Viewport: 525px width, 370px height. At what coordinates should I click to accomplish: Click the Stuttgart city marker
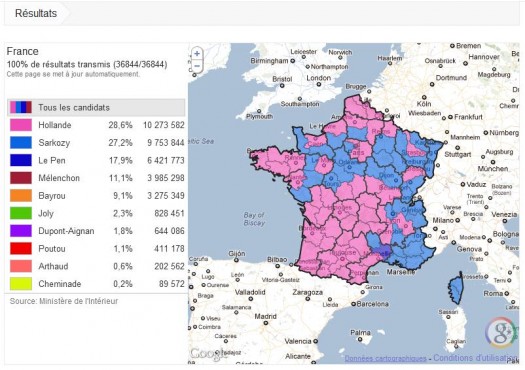coord(457,148)
